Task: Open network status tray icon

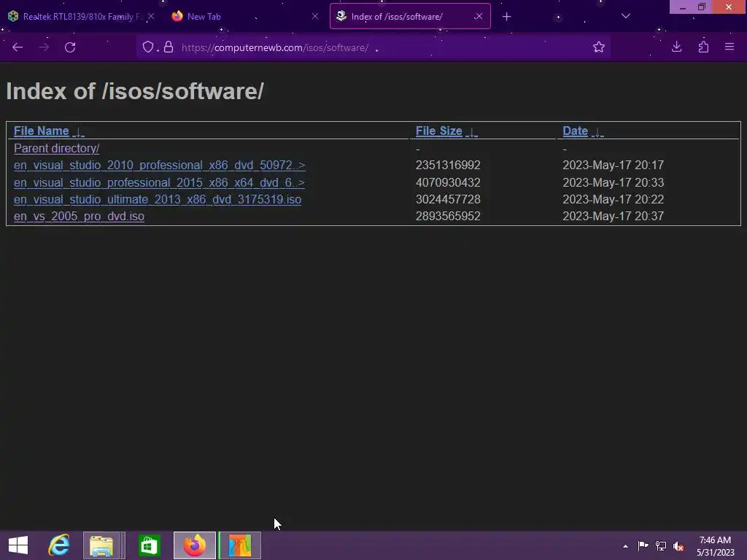Action: pyautogui.click(x=661, y=545)
